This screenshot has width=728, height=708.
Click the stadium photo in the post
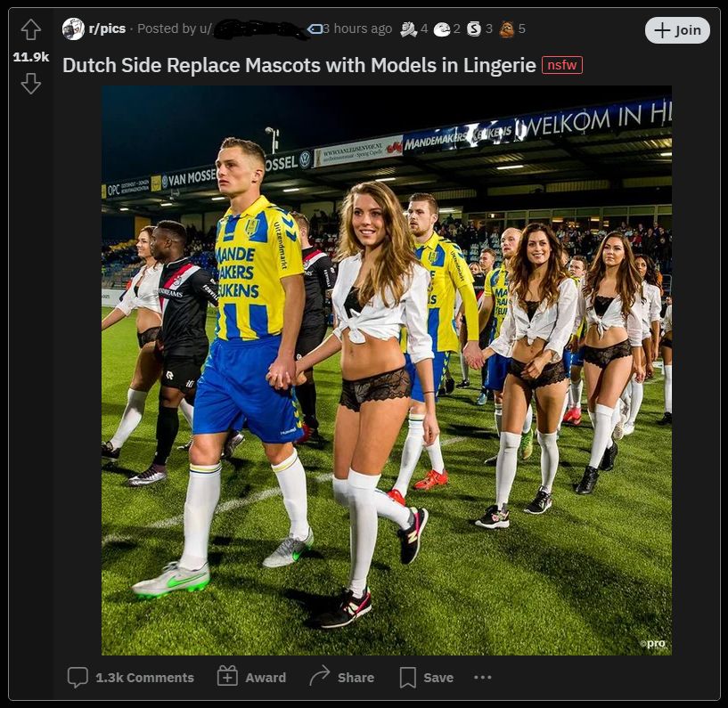(388, 370)
